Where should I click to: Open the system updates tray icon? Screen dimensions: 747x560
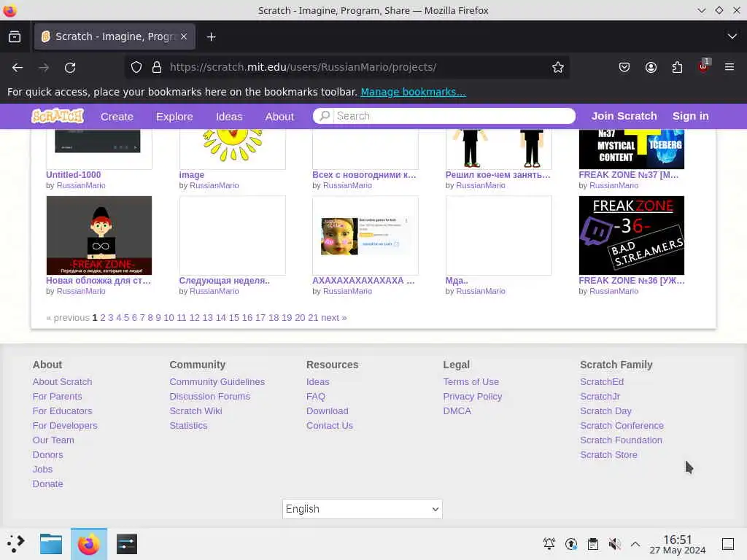(571, 544)
